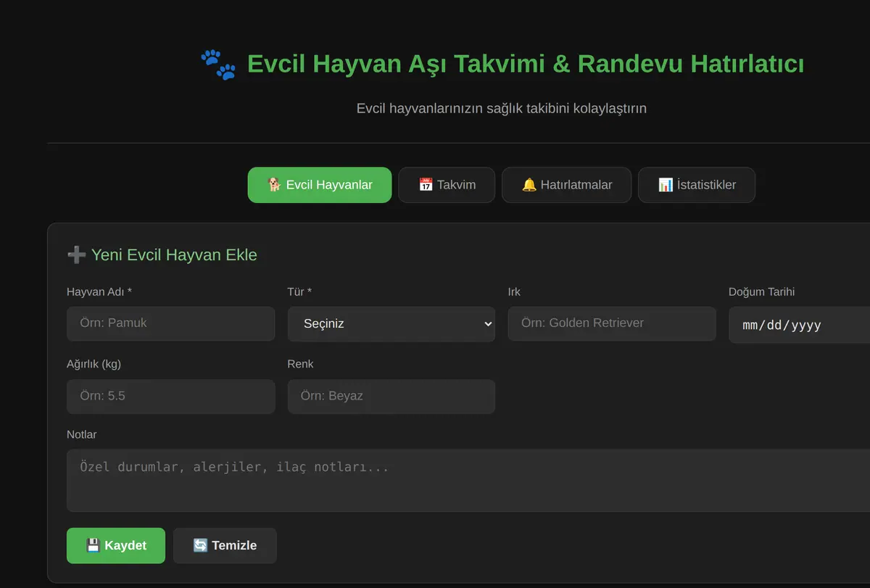
Task: Expand the Tür dropdown
Action: [x=391, y=324]
